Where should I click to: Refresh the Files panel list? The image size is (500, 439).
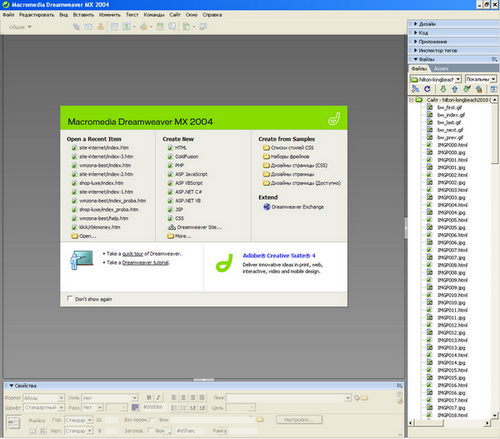point(427,89)
